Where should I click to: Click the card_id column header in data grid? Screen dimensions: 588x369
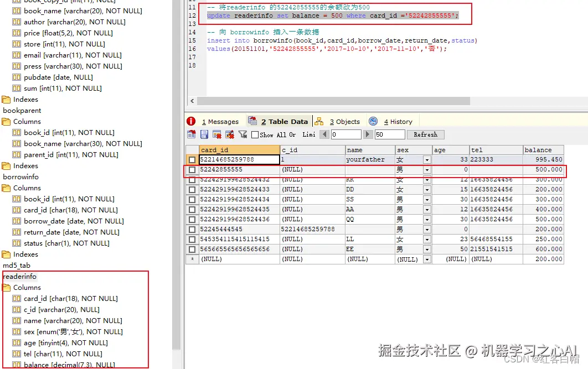coord(239,150)
